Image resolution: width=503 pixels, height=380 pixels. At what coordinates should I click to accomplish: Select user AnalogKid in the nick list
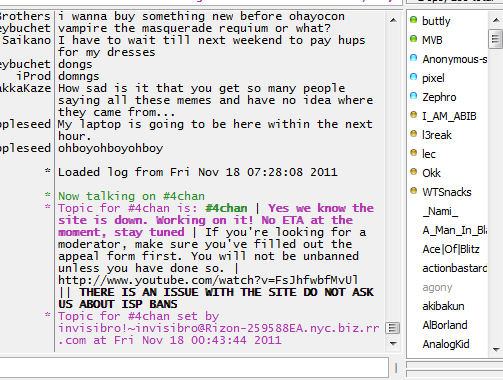(446, 344)
